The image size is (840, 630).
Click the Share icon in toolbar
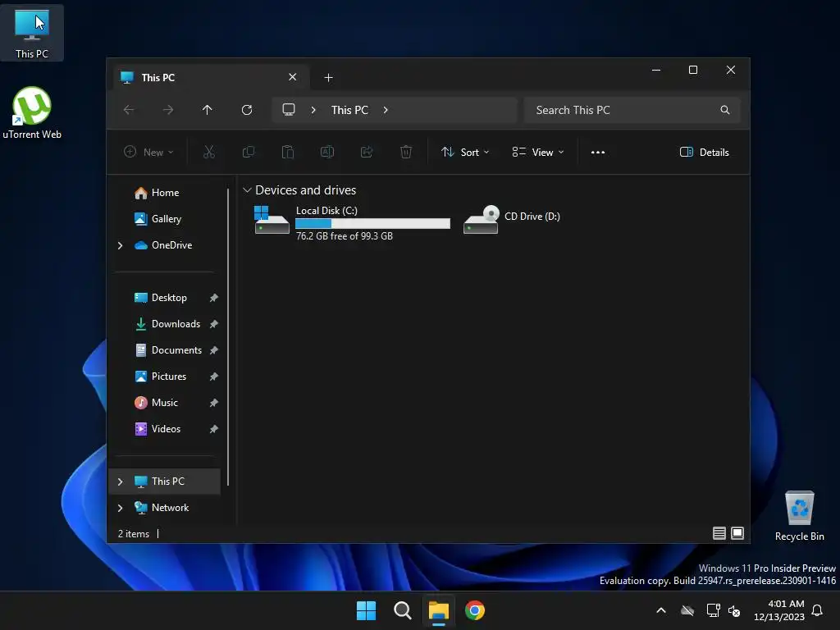(x=367, y=152)
